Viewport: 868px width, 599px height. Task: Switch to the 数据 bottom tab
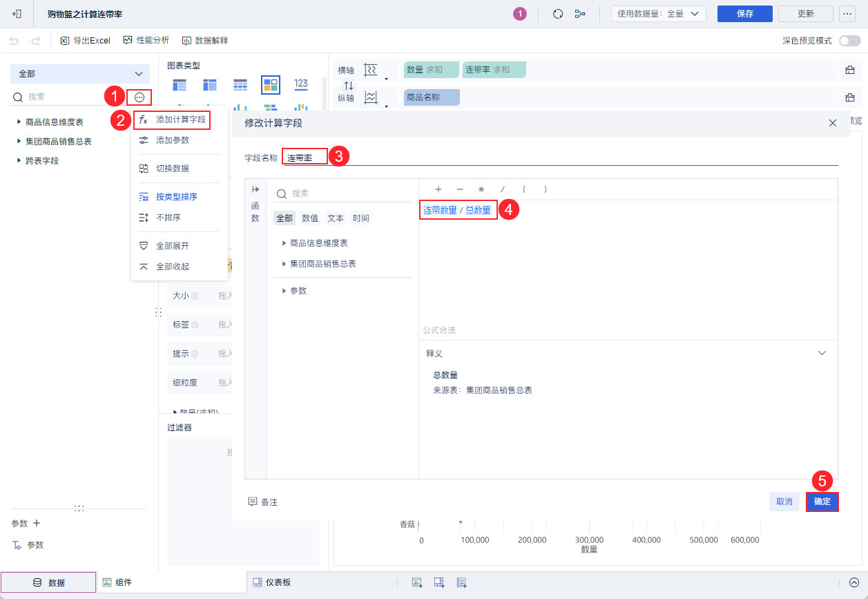coord(48,582)
